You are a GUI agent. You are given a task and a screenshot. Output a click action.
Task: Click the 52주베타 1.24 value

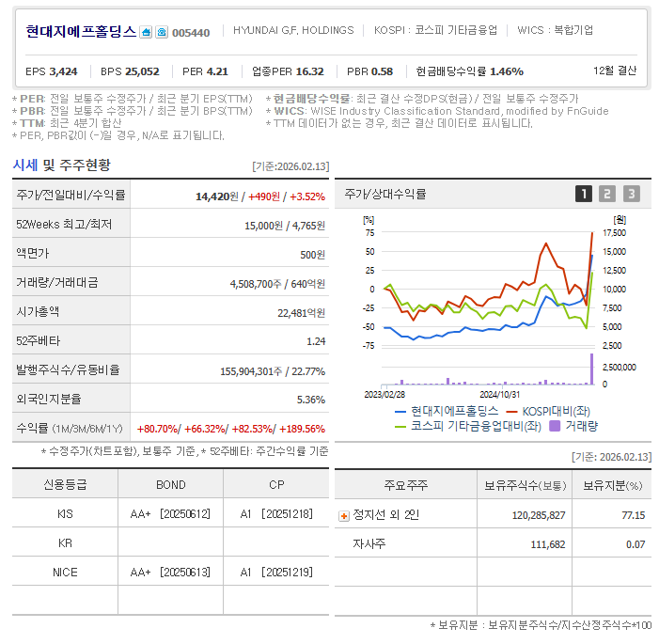pos(316,341)
